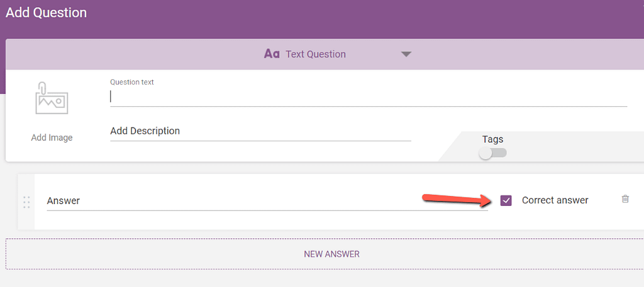Click the Aa text question icon
644x287 pixels.
[271, 54]
